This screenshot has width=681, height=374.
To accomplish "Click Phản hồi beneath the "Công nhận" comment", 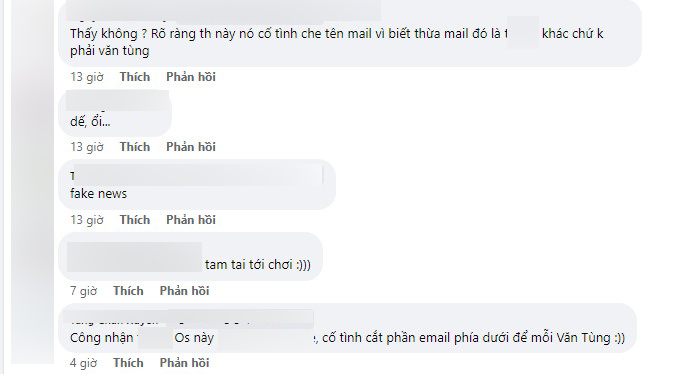I will (x=184, y=363).
